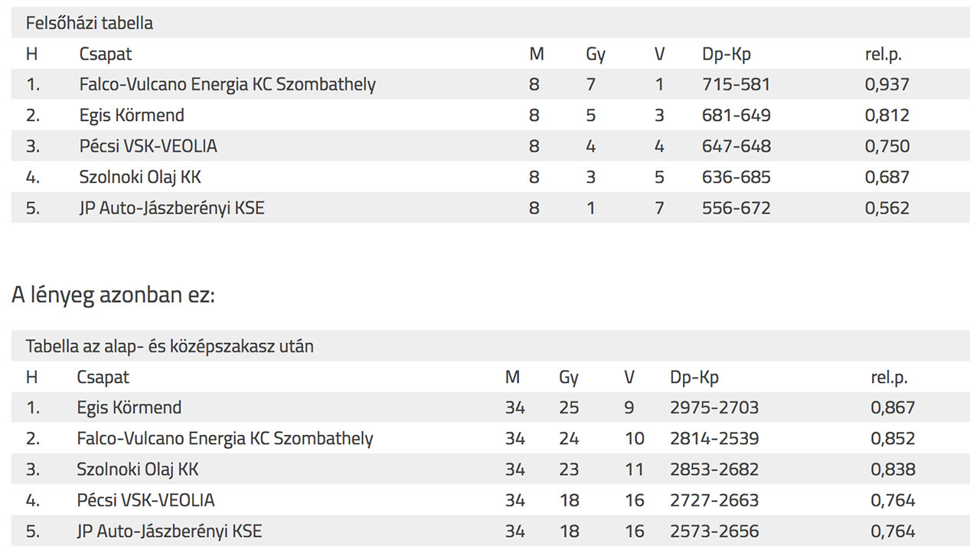Viewport: 980px width, 553px height.
Task: Choose Szolnoki Olaj KK ranked third in lower table
Action: [138, 470]
